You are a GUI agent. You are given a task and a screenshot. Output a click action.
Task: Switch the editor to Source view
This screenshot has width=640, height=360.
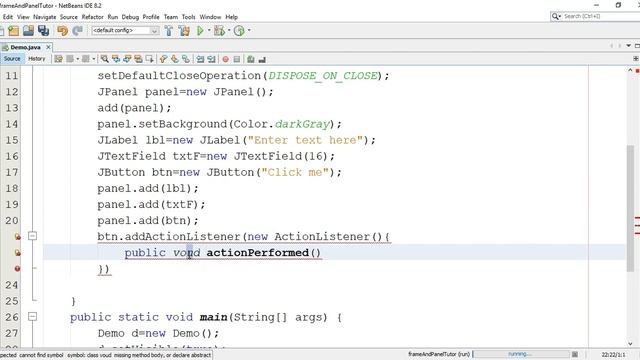12,59
